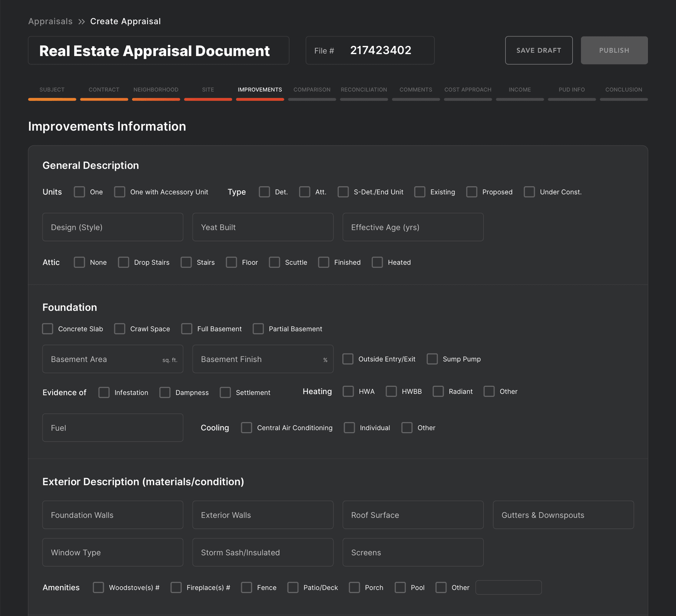Click the Roof Surface input field
Screen dimensions: 676x616
pos(412,515)
